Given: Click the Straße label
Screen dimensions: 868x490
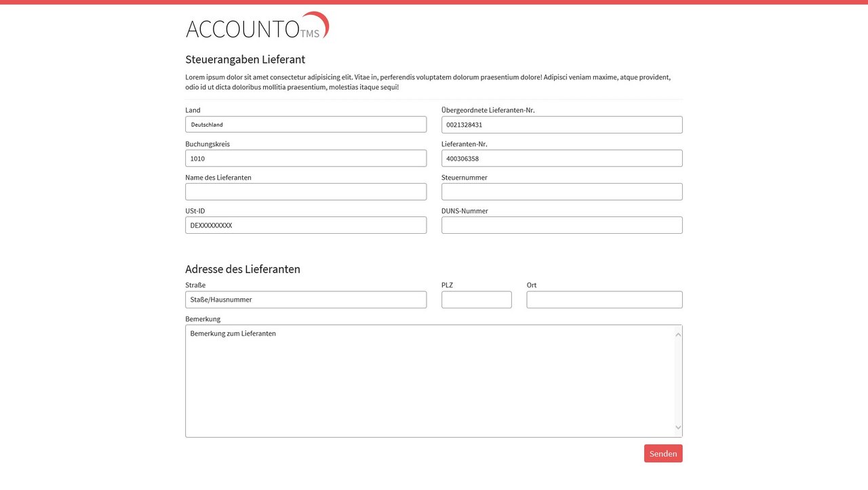Looking at the screenshot, I should (x=195, y=285).
